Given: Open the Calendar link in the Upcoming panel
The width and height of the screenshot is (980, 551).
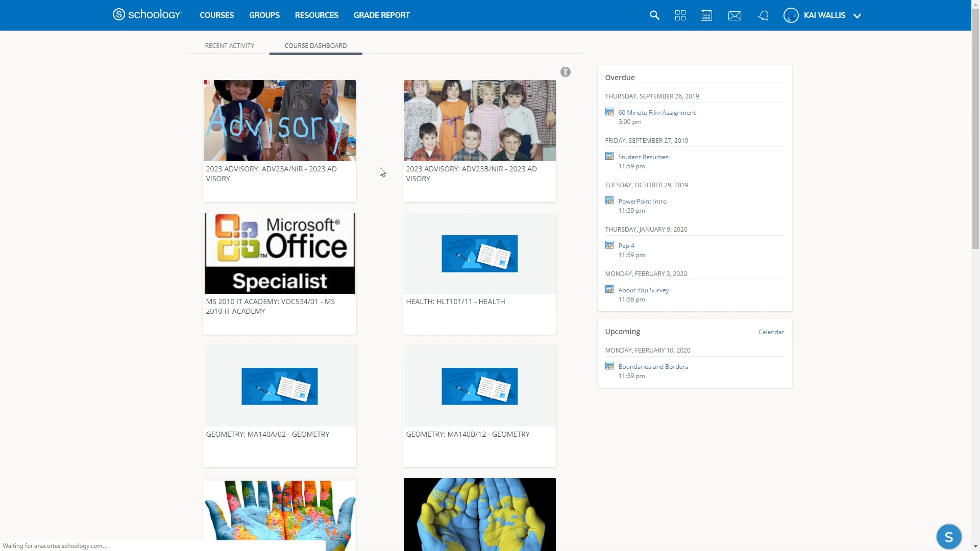Looking at the screenshot, I should (771, 332).
